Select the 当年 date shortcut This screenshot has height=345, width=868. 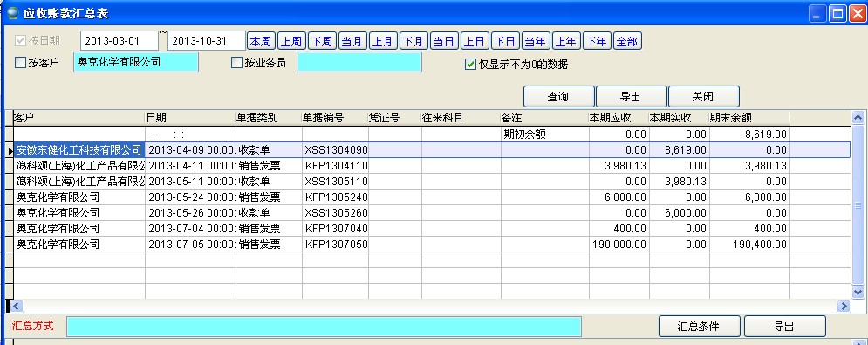[x=536, y=41]
